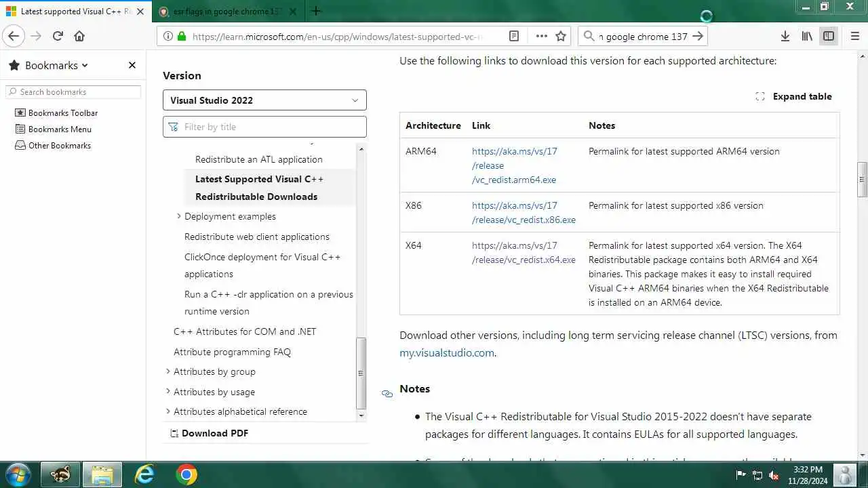The height and width of the screenshot is (488, 868).
Task: Expand Attributes by group
Action: coord(211,371)
